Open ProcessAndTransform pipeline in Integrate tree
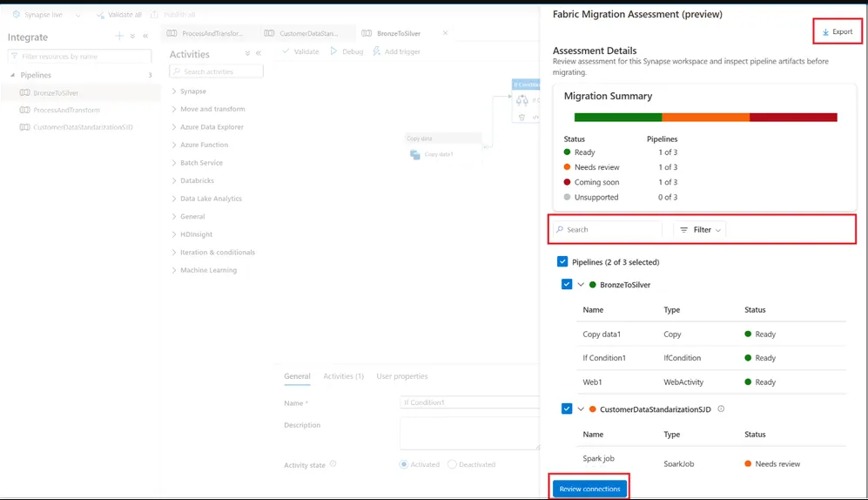Viewport: 868px width, 500px height. [66, 110]
